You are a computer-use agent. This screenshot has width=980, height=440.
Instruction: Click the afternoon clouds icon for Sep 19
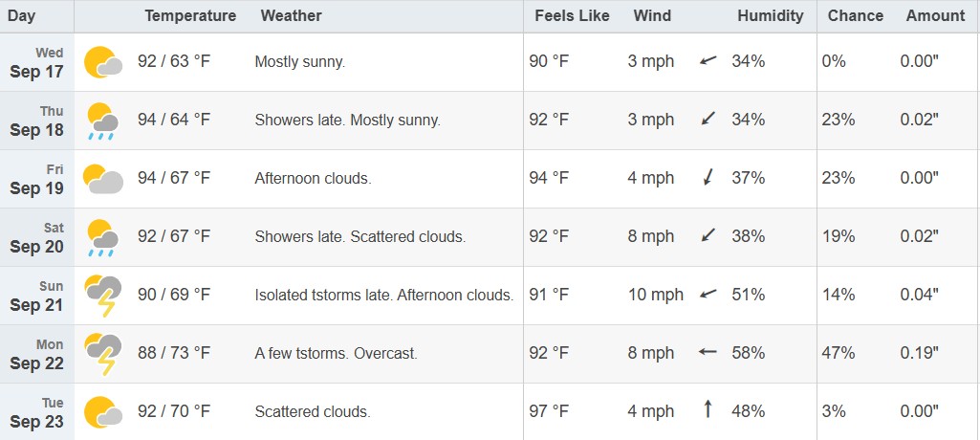(103, 179)
